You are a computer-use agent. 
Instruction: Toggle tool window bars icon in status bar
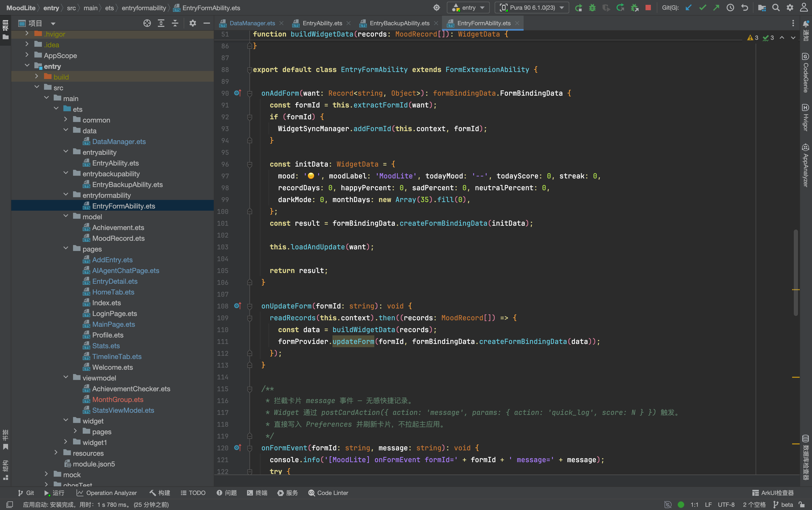tap(10, 505)
